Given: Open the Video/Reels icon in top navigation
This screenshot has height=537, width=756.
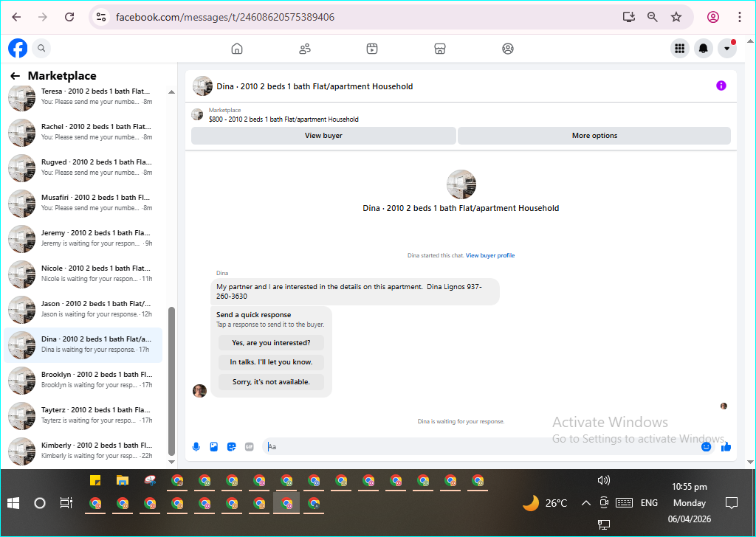Looking at the screenshot, I should tap(372, 49).
